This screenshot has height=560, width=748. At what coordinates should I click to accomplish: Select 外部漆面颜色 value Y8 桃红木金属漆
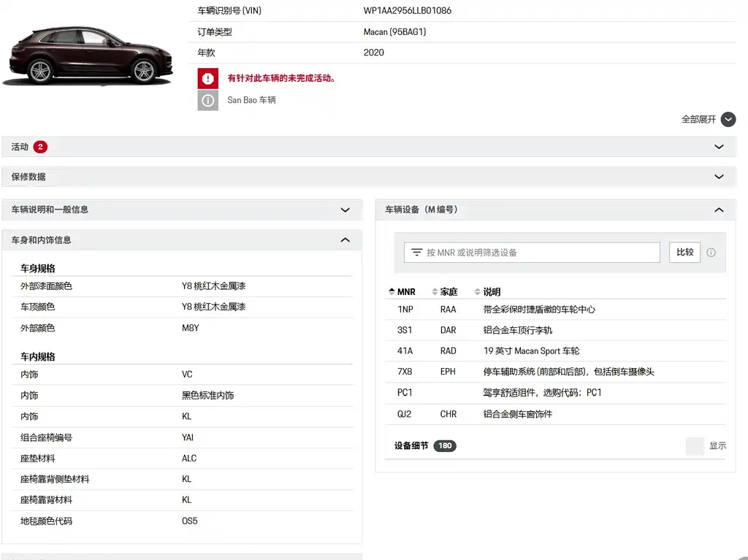coord(214,286)
